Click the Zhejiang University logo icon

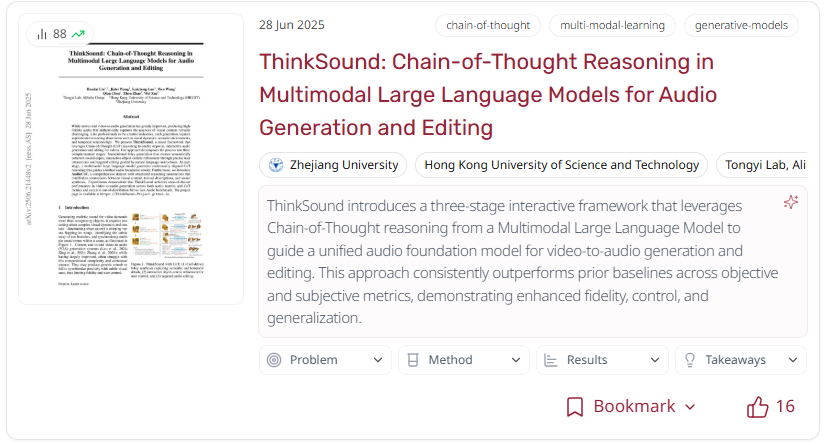pos(274,165)
